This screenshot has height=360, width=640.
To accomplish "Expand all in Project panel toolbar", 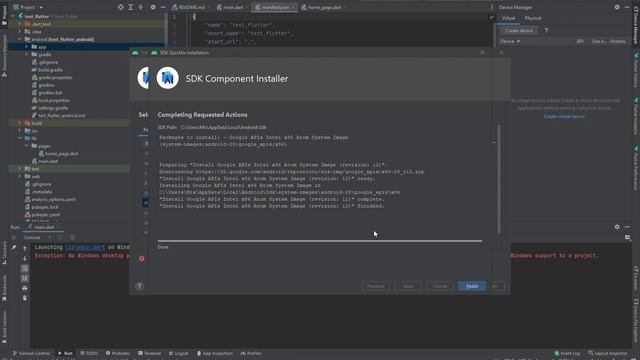I will pyautogui.click(x=131, y=7).
